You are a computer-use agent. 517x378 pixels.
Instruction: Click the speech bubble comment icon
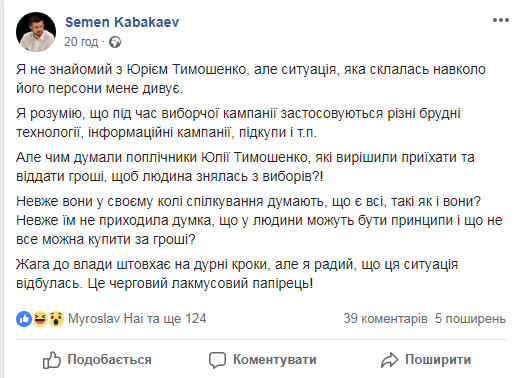(x=217, y=360)
